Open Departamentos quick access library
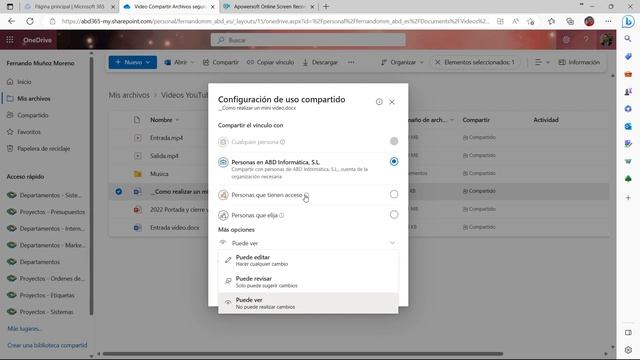640x360 pixels. click(x=40, y=262)
